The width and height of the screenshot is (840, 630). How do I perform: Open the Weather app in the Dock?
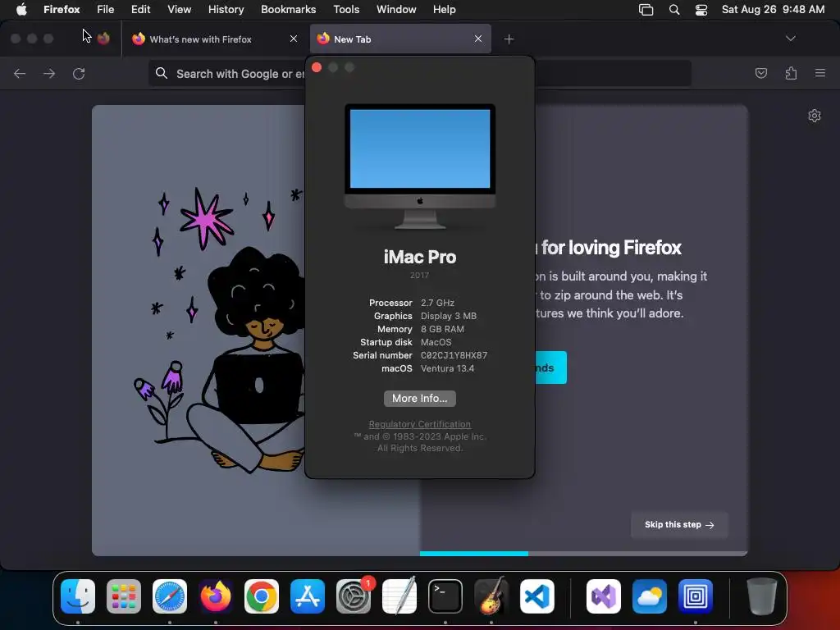click(650, 596)
